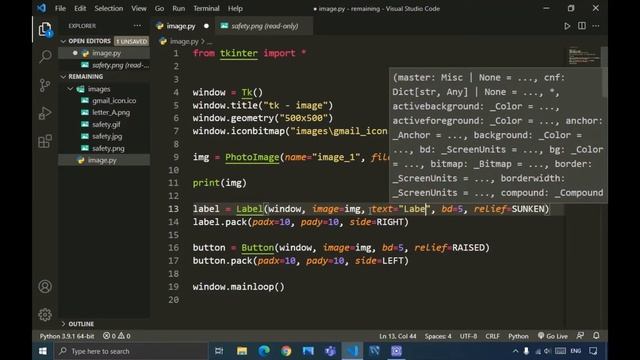Launch Google Chrome from taskbar

[286, 351]
